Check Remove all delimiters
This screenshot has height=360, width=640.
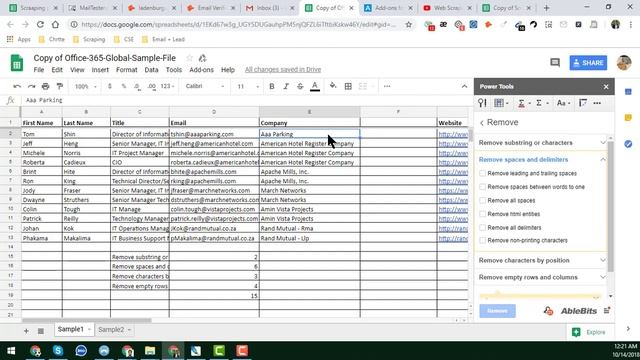click(482, 227)
